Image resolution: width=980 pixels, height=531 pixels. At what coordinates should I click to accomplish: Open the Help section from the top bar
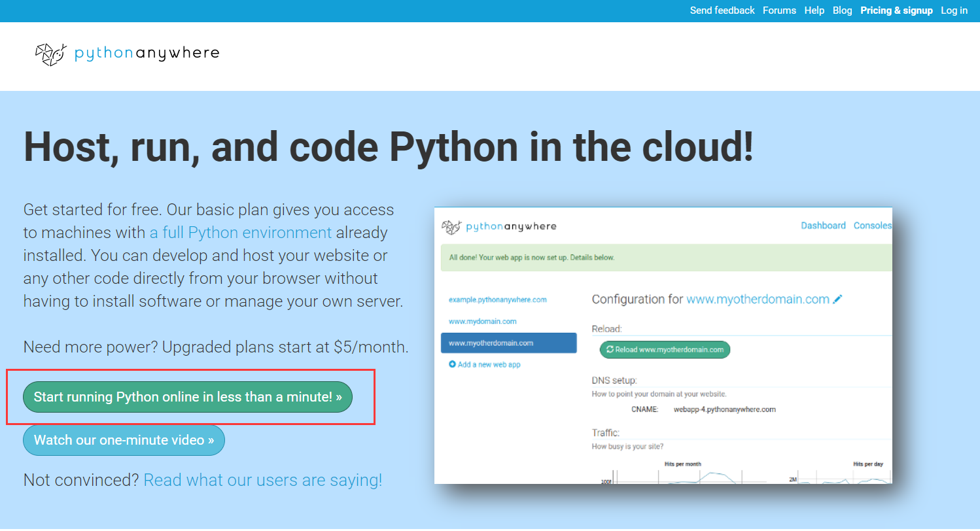[x=814, y=10]
